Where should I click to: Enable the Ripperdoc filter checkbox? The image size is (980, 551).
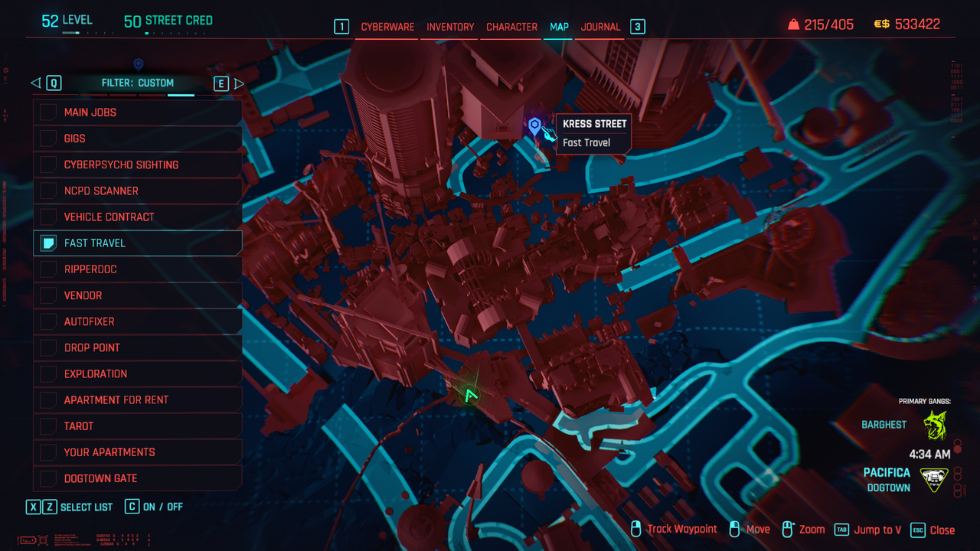(x=48, y=269)
